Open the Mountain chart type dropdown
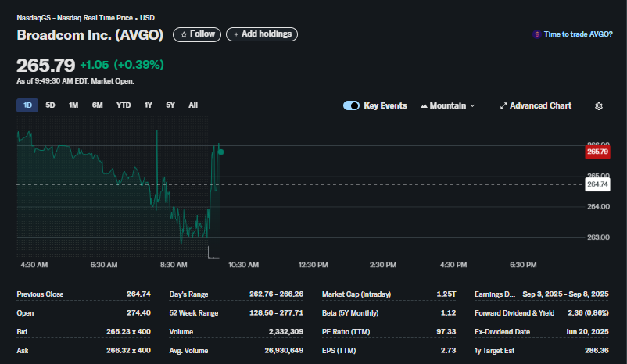 (448, 106)
